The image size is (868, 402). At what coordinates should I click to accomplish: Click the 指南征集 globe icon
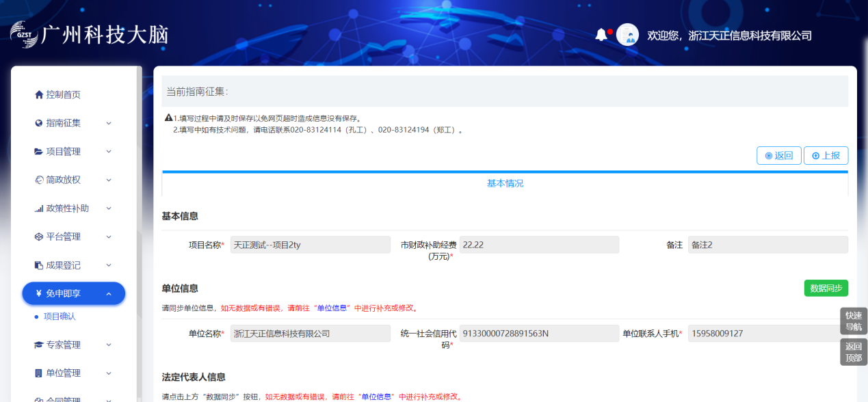pyautogui.click(x=39, y=123)
